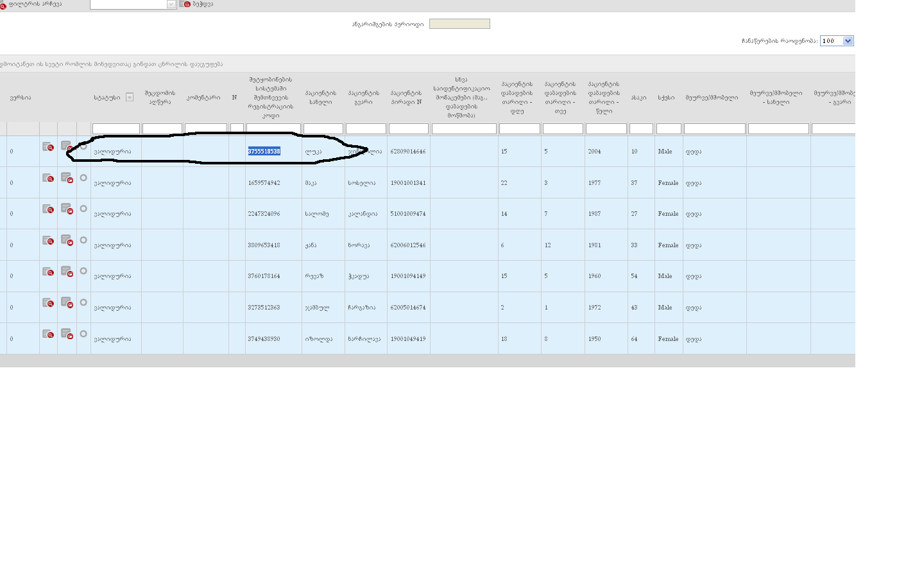Sort by the ასაკი column header
Image resolution: width=924 pixels, height=578 pixels.
[638, 98]
